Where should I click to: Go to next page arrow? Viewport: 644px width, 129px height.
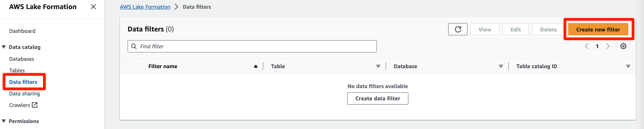(608, 46)
